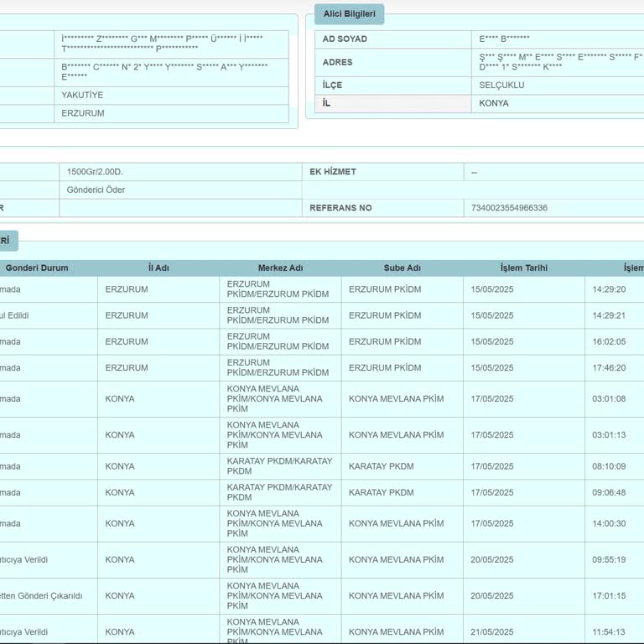Click the EK HİZMET label cell
The image size is (644, 644).
point(382,172)
